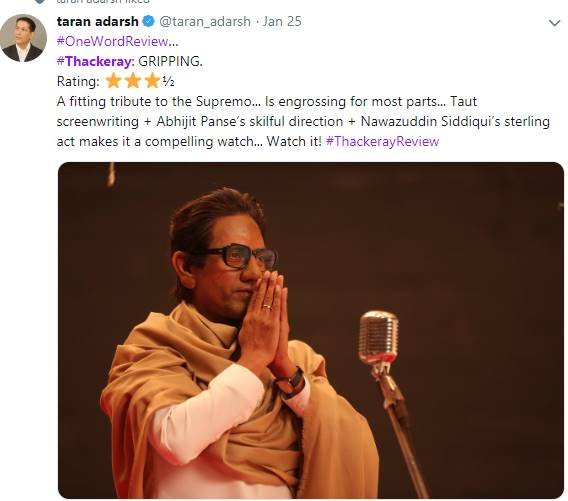
Task: Click the word GRIPPING in the tweet
Action: 170,61
